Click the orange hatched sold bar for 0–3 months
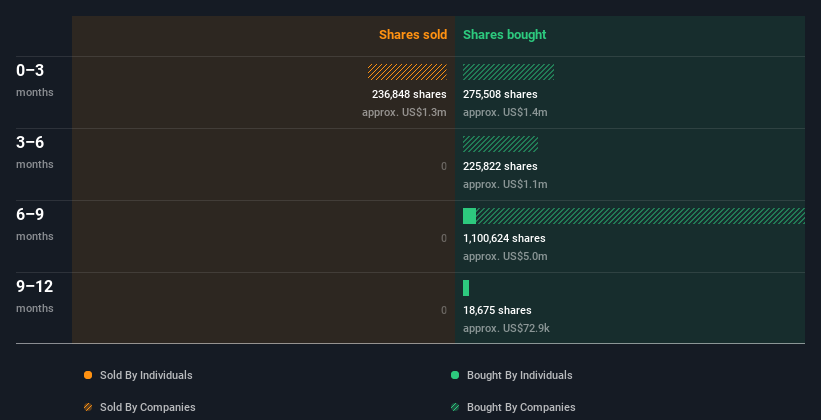 point(407,72)
